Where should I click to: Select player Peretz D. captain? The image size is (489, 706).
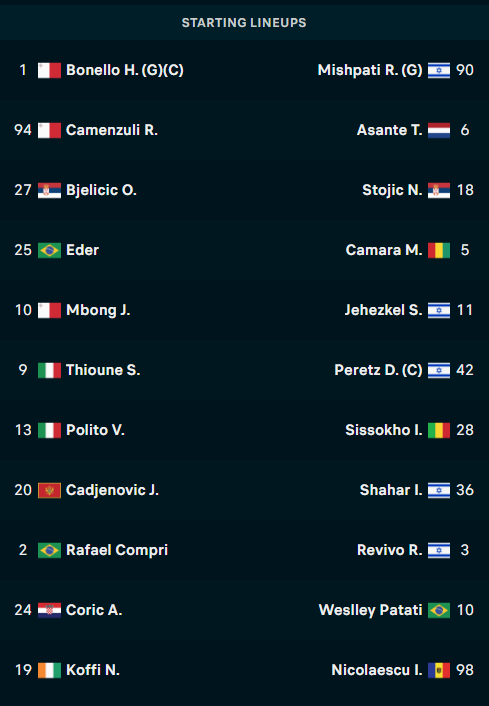(378, 370)
